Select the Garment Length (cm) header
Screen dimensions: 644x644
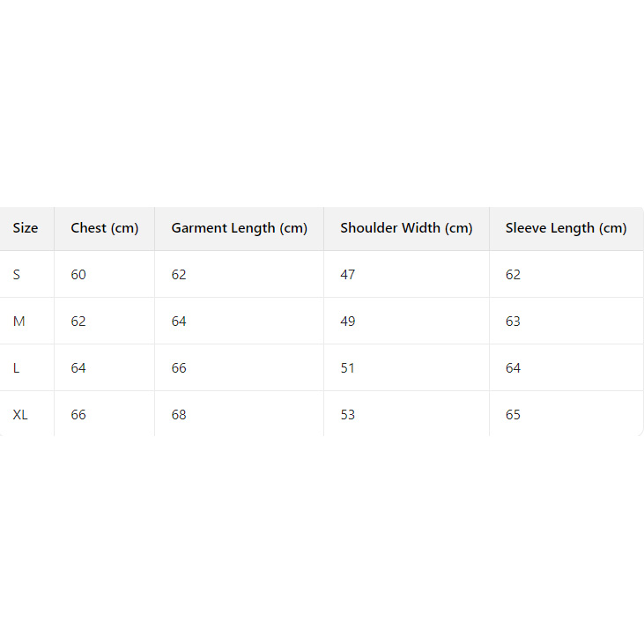240,228
